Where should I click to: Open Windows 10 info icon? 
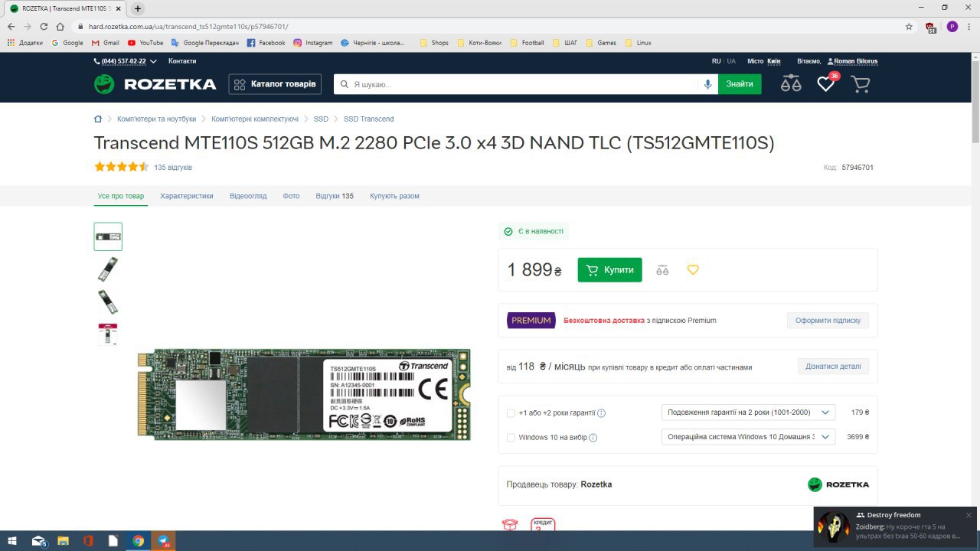(x=593, y=438)
